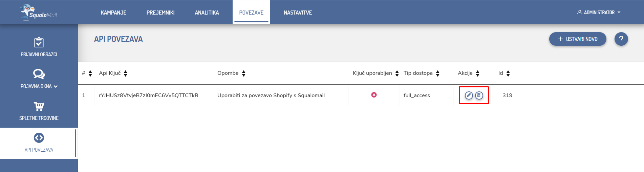644x172 pixels.
Task: Open the help question mark button
Action: point(621,39)
